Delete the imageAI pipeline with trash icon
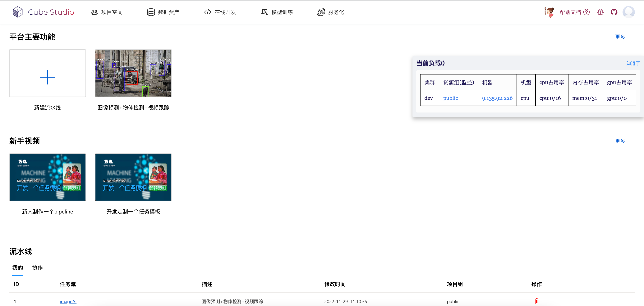 point(537,301)
